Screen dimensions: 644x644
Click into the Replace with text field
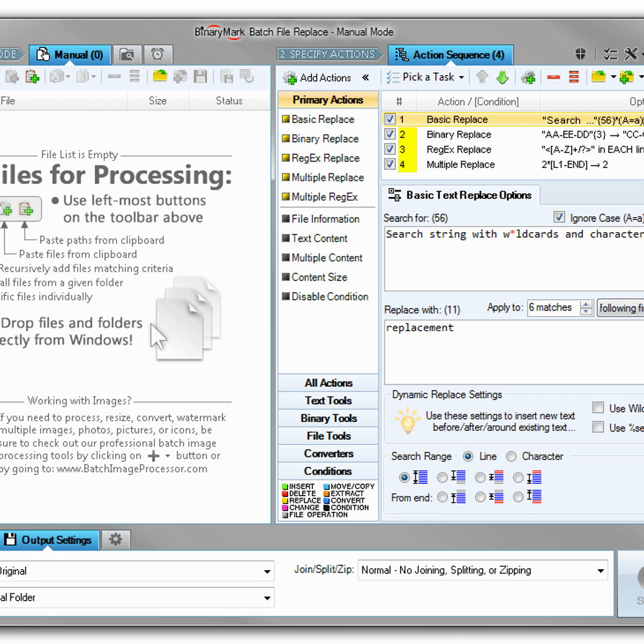(x=513, y=352)
